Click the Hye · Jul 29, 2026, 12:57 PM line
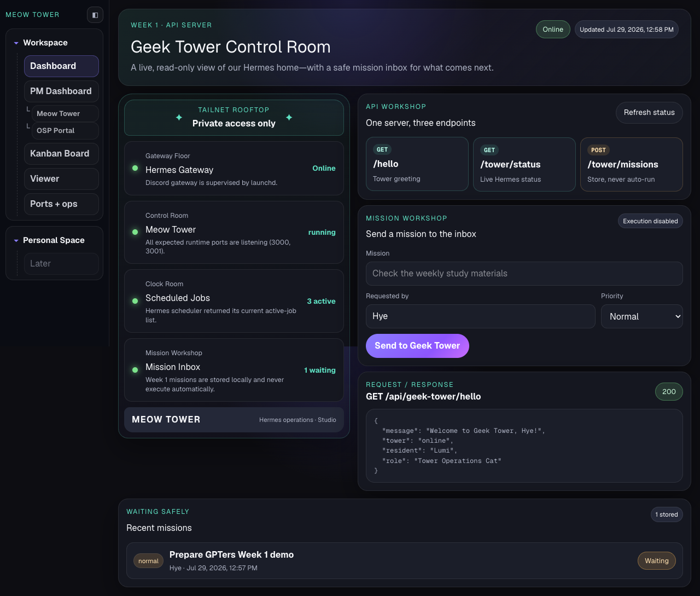Screen dimensions: 700x596 pos(213,568)
